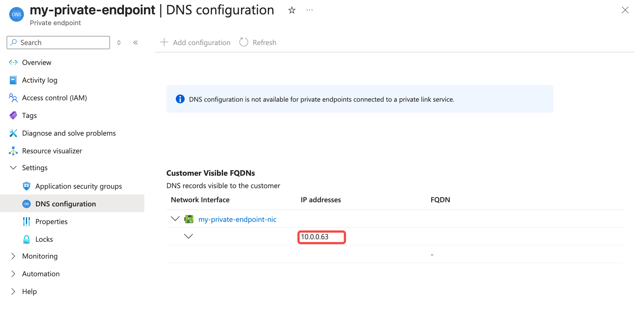Screen dimensions: 644x310
Task: Click the Refresh button label
Action: [265, 43]
